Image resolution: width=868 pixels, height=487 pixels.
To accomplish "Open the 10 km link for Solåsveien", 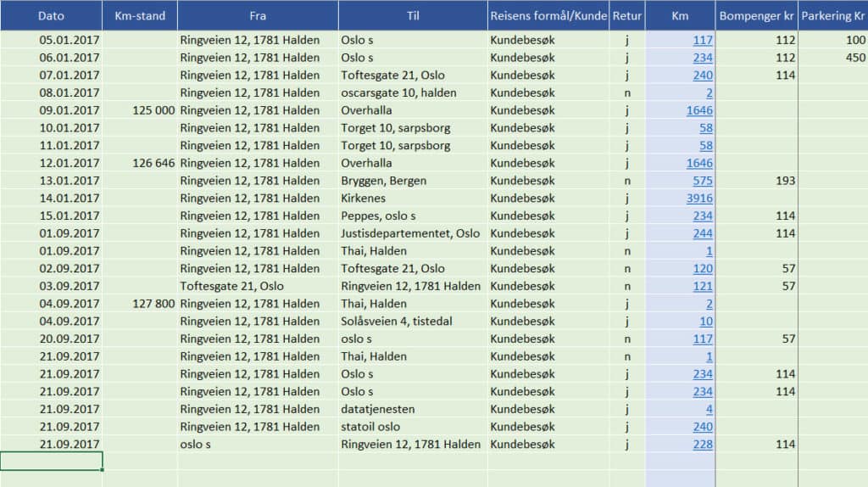I will [x=706, y=322].
